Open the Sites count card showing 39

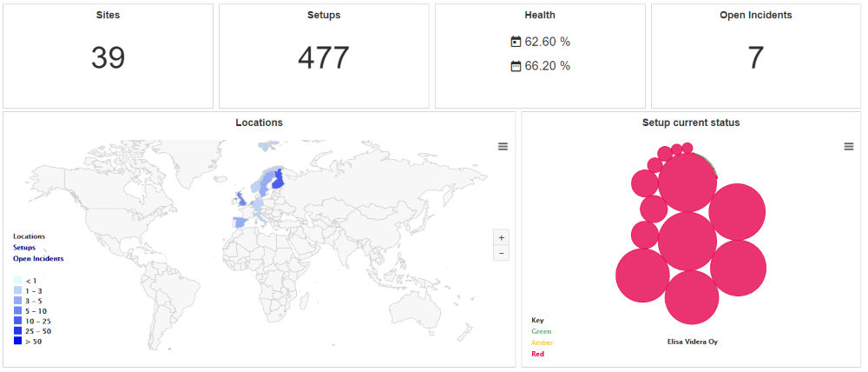(x=108, y=56)
